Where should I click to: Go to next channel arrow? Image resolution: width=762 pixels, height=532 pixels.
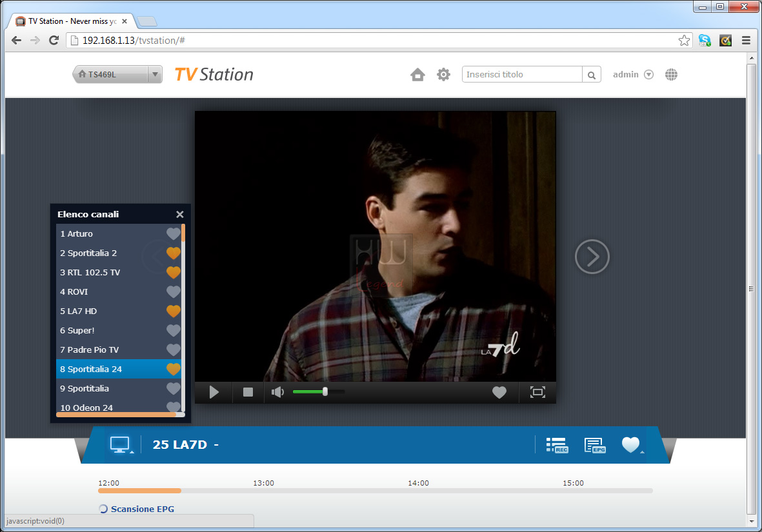pos(592,257)
